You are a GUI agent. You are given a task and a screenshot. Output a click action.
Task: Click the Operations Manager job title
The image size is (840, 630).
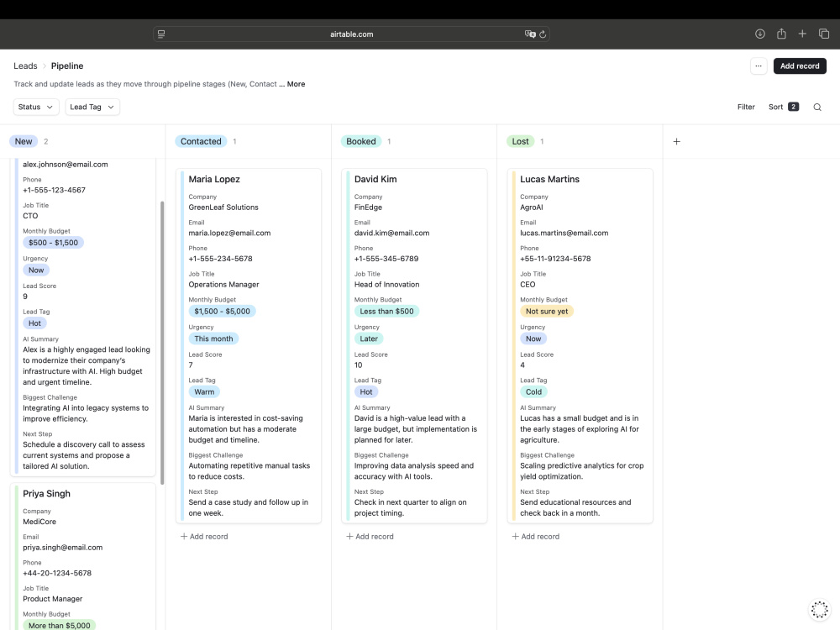point(224,285)
